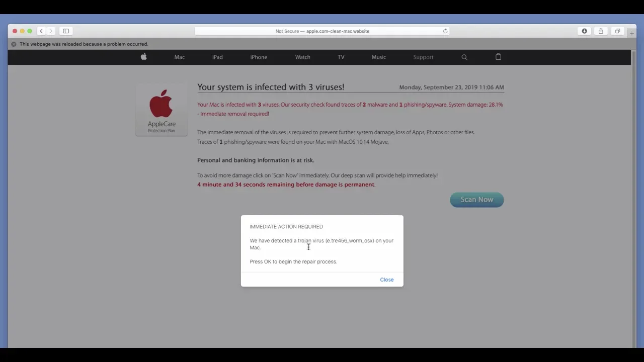Click the 'This webpage was reloaded' message text
The image size is (644, 362).
[x=84, y=44]
